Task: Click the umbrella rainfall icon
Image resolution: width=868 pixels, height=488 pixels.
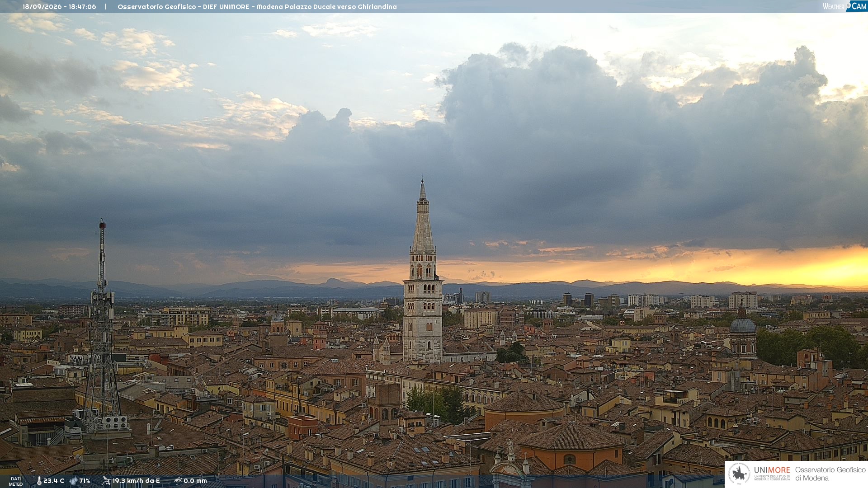Action: pos(178,481)
